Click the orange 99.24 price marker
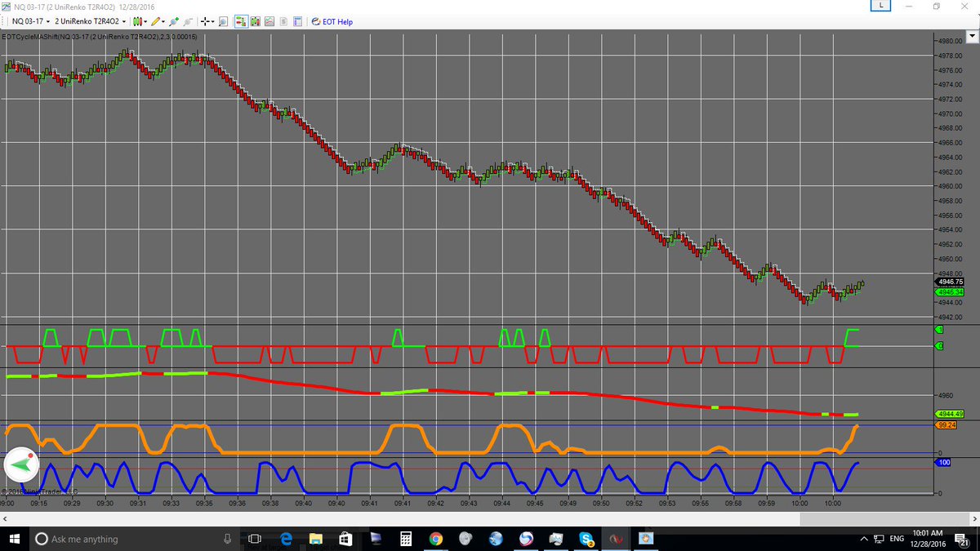Image resolution: width=980 pixels, height=551 pixels. pyautogui.click(x=946, y=425)
